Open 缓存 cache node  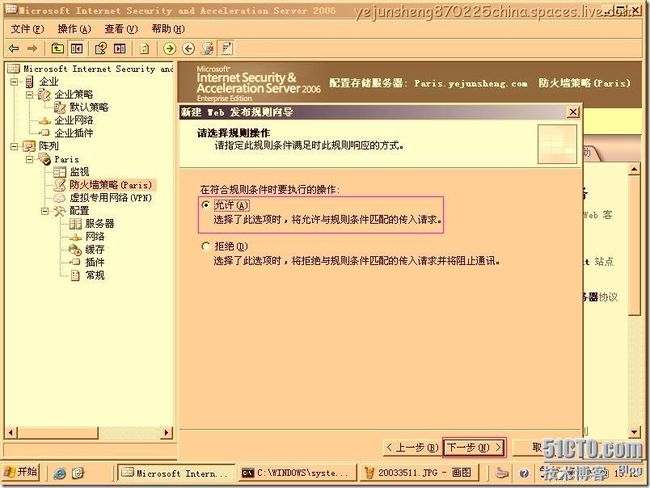pos(95,250)
